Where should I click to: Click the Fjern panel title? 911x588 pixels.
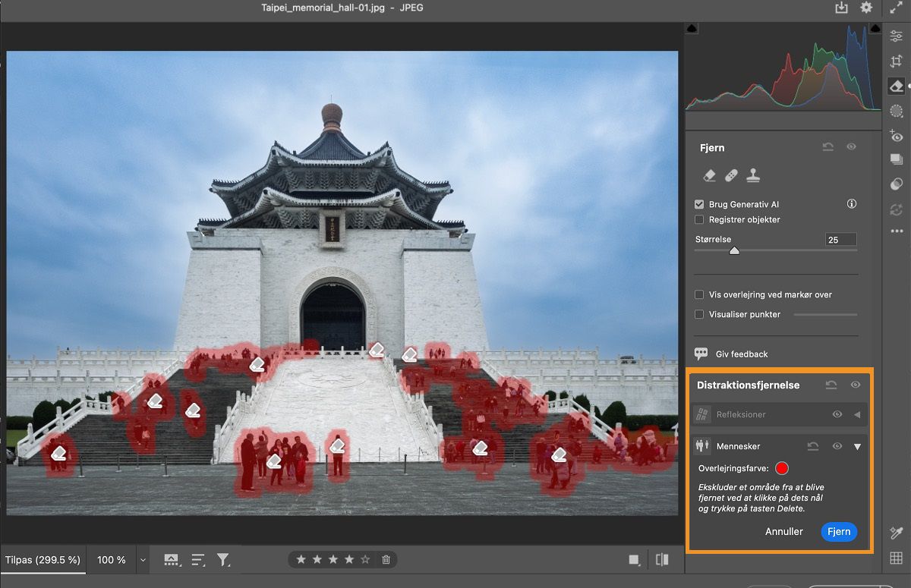712,148
